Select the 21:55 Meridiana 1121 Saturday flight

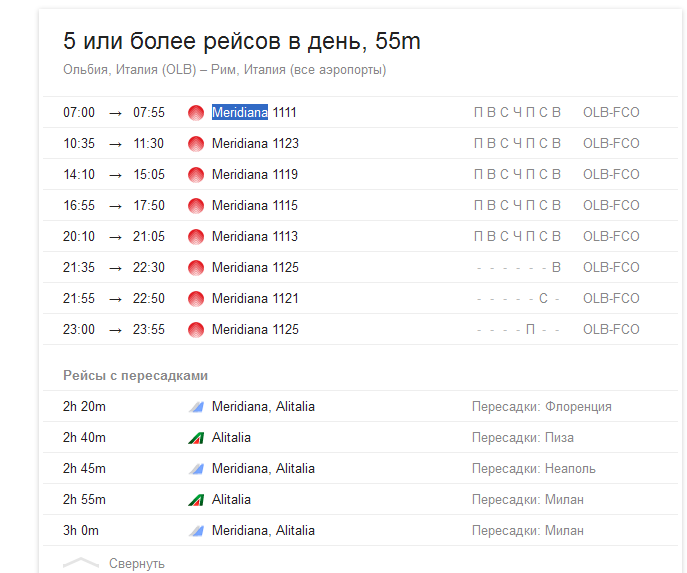pyautogui.click(x=254, y=299)
